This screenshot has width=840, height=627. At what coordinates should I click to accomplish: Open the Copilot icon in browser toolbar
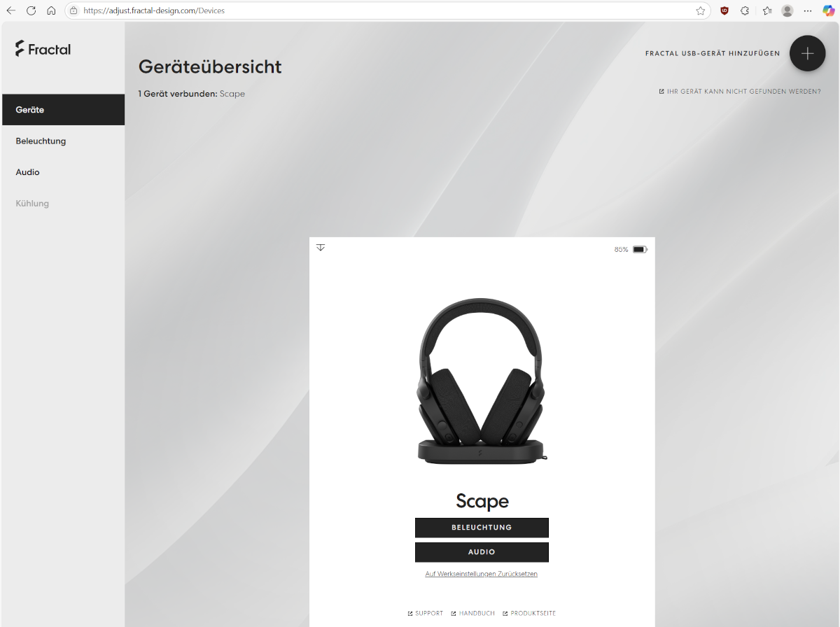[828, 10]
